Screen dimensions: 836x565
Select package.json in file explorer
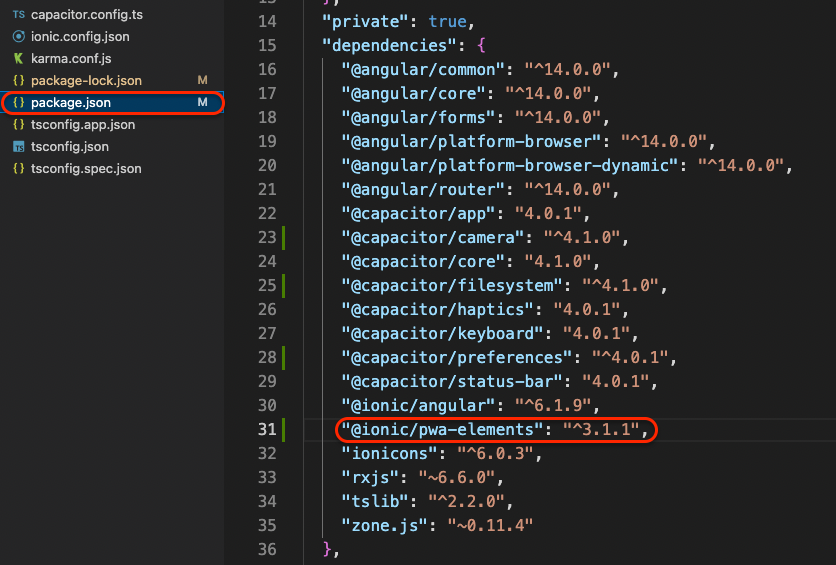coord(112,102)
